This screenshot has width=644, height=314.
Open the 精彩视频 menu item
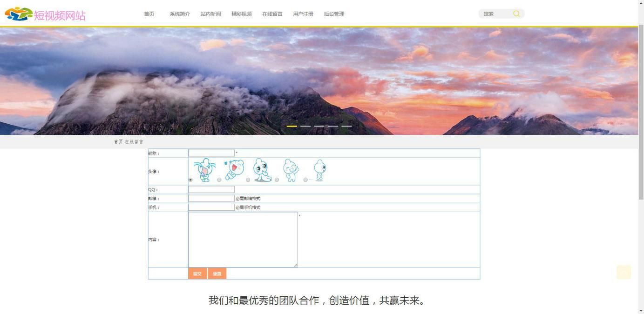point(242,14)
